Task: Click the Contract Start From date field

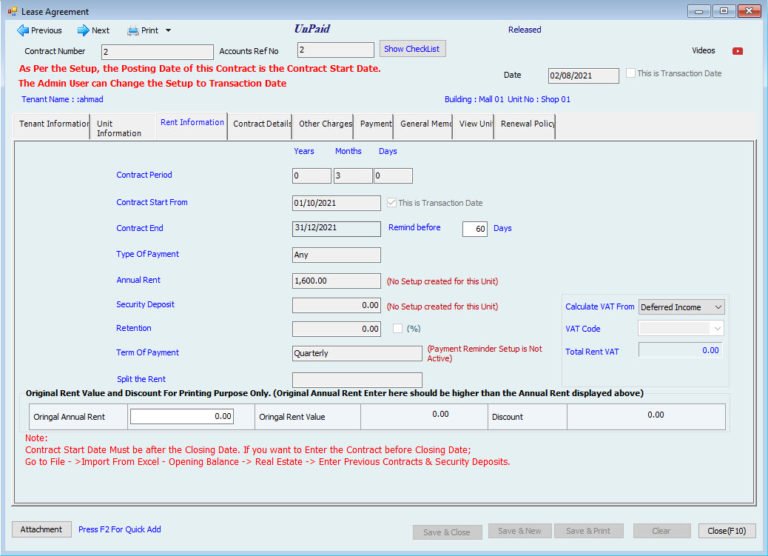Action: tap(336, 203)
